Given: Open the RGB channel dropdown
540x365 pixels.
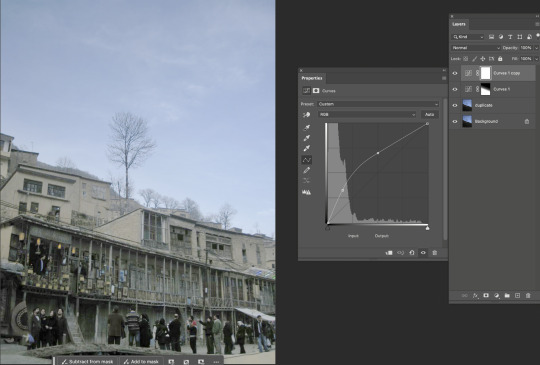Looking at the screenshot, I should pyautogui.click(x=367, y=114).
